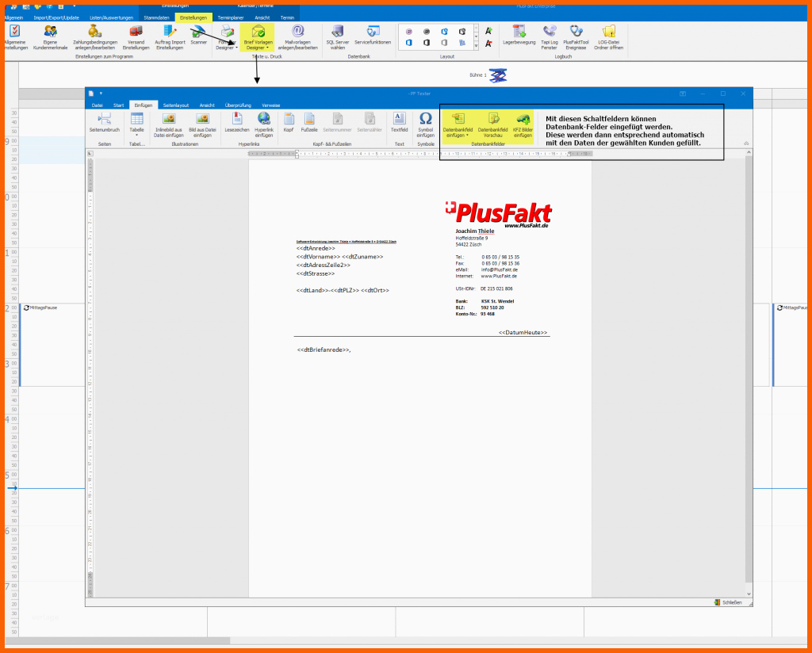Screen dimensions: 812x653
Task: Open the Terminplaner ribbon tab
Action: coord(232,17)
